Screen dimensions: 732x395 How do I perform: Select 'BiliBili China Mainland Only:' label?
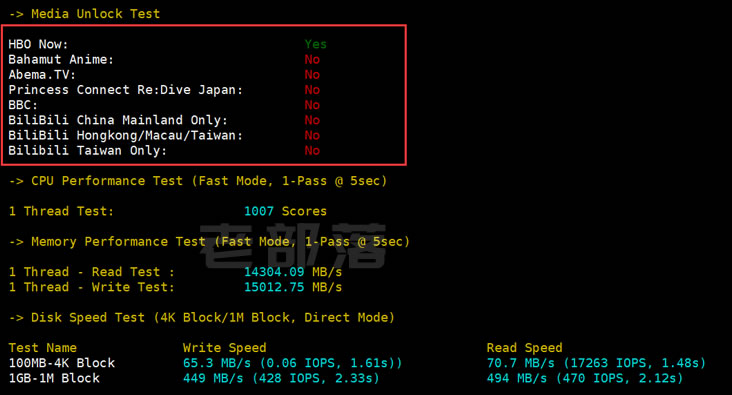tap(118, 120)
